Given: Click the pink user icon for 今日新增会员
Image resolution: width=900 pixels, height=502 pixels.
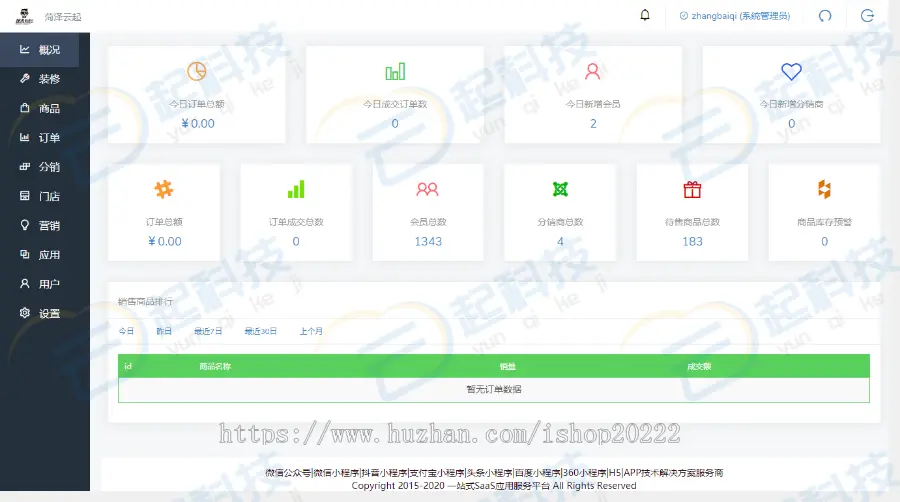Looking at the screenshot, I should (x=593, y=71).
